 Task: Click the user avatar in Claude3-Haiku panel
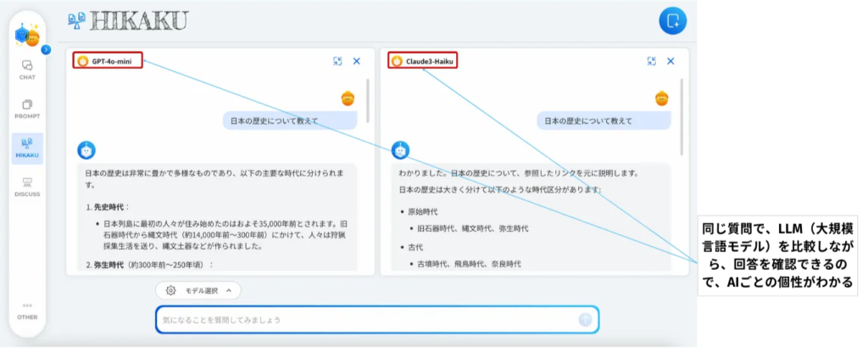coord(662,98)
